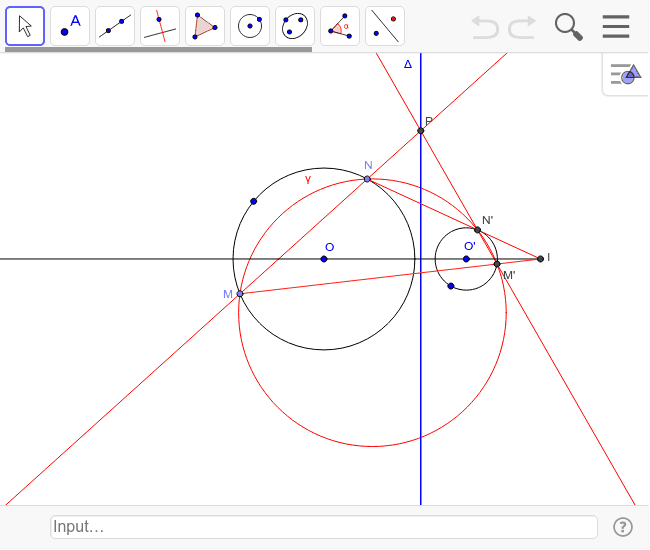Click the blue point on small circle
Image resolution: width=650 pixels, height=550 pixels.
(x=451, y=286)
